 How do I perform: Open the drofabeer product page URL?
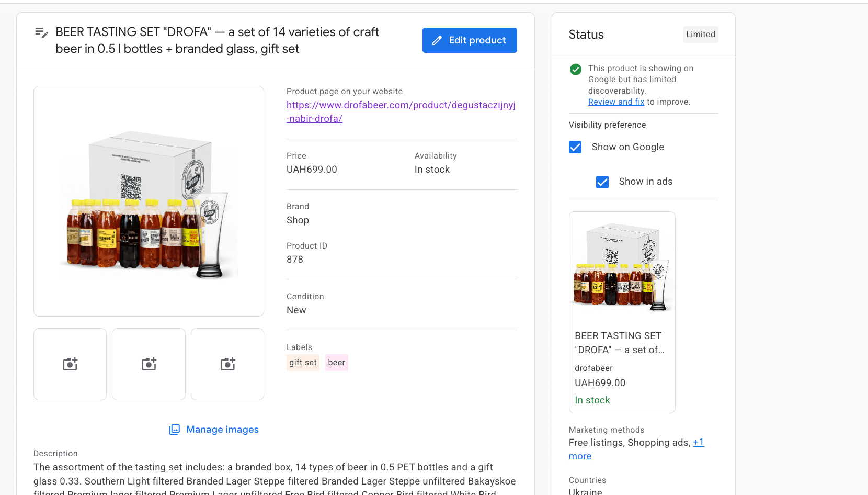pyautogui.click(x=401, y=111)
